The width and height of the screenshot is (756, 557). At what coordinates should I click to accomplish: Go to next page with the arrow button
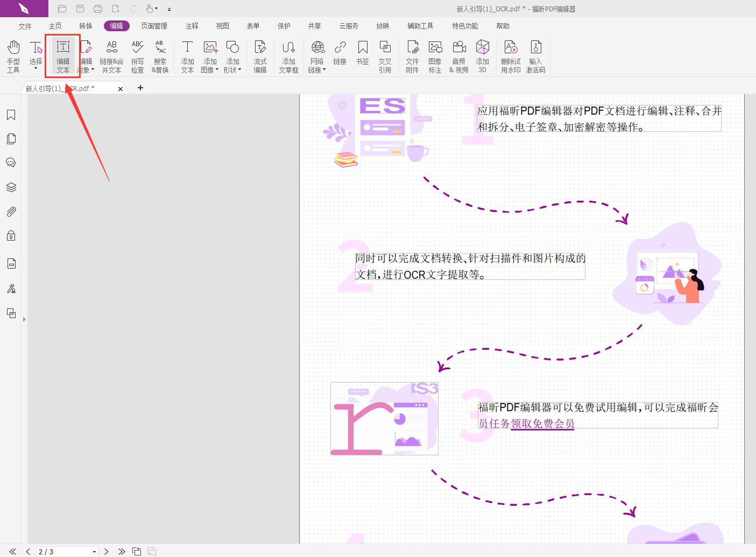coord(107,552)
